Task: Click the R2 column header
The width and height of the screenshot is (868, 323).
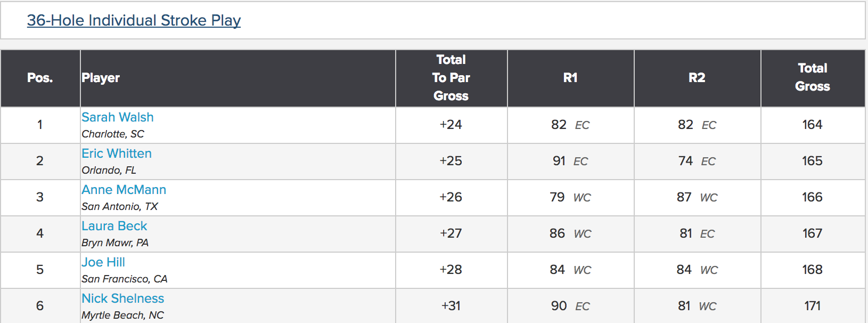Action: 697,78
